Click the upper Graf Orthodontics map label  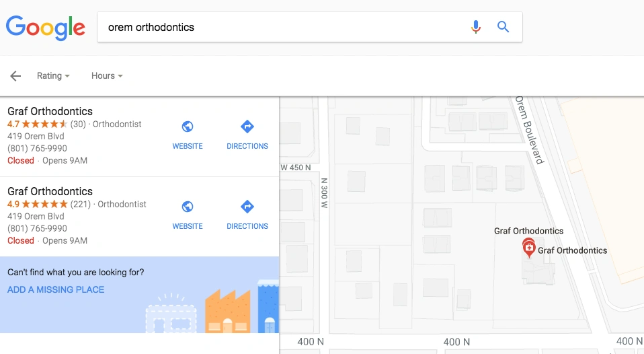pyautogui.click(x=528, y=231)
